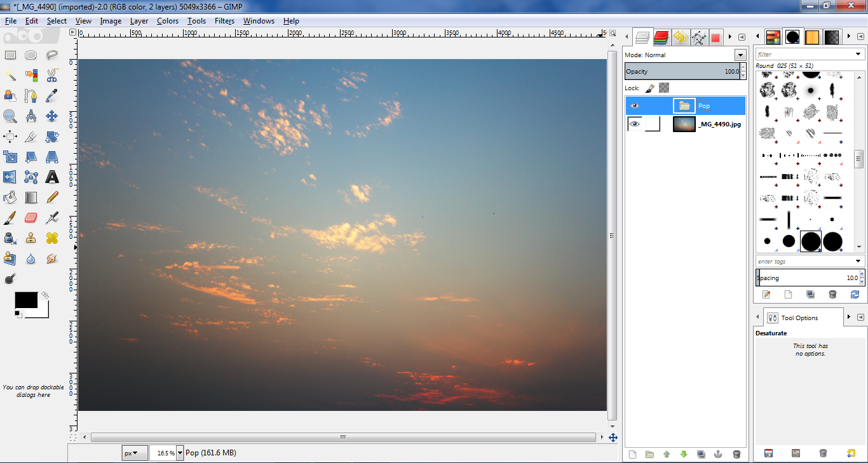Screen dimensions: 868x463
Task: Adjust the layer Opacity slider
Action: pyautogui.click(x=682, y=71)
